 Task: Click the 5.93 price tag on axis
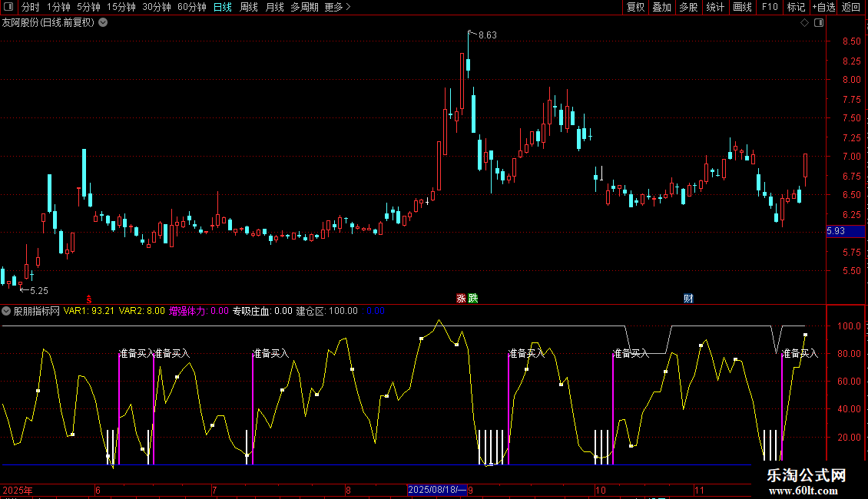click(x=845, y=231)
